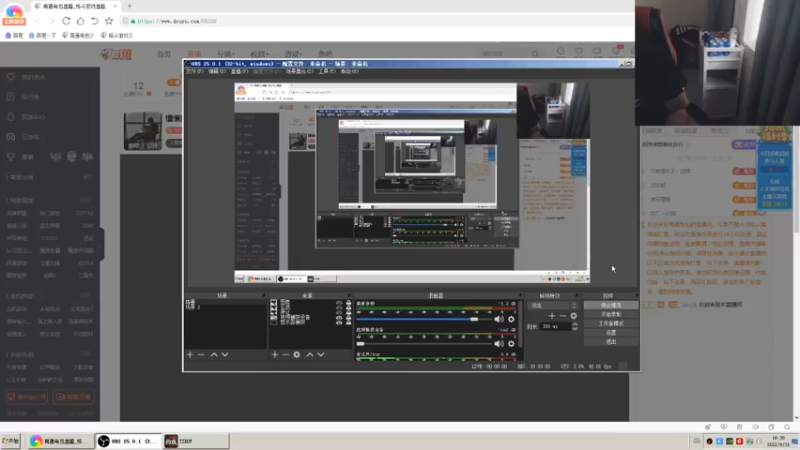
Task: Click the streaming button atop OBS Controls
Action: pyautogui.click(x=611, y=305)
